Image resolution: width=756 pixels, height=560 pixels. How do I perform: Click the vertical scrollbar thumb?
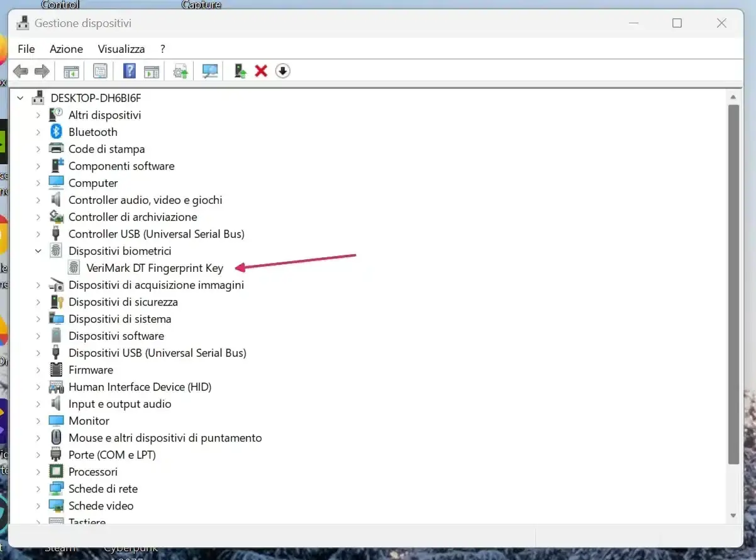click(x=733, y=284)
